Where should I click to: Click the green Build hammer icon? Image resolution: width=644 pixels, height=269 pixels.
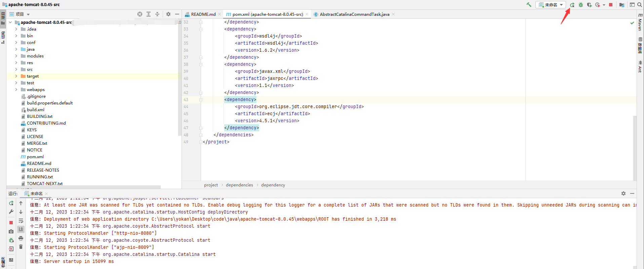[529, 5]
